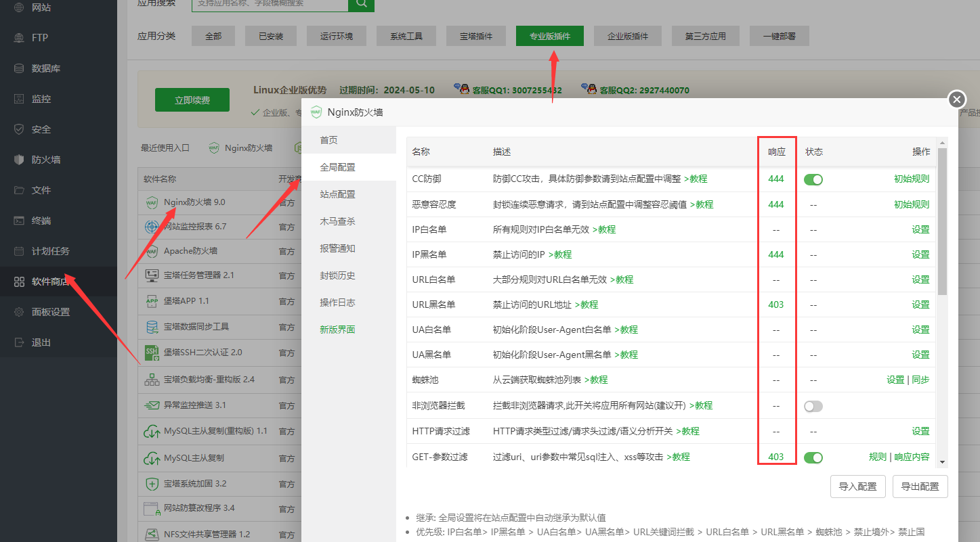
Task: Select the 第三方应用 category tab
Action: pyautogui.click(x=706, y=36)
